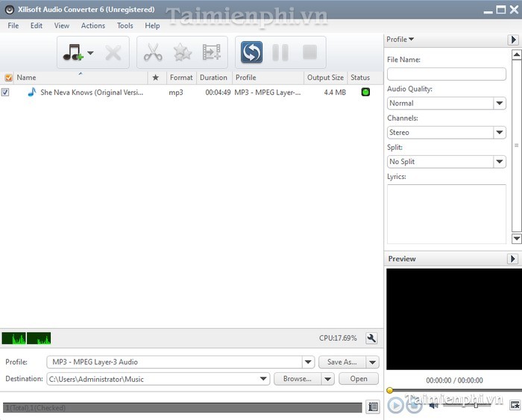Open the Help menu

pos(152,25)
